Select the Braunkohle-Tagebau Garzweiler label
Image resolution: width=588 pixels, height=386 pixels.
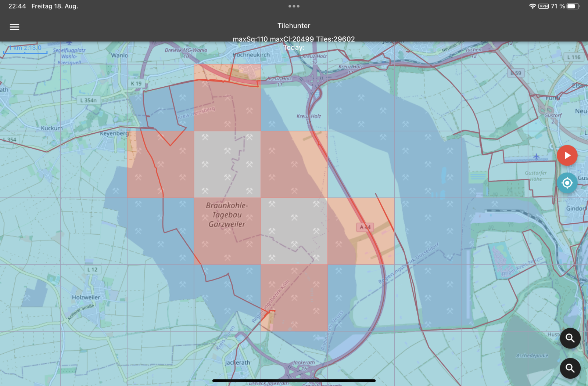click(227, 215)
